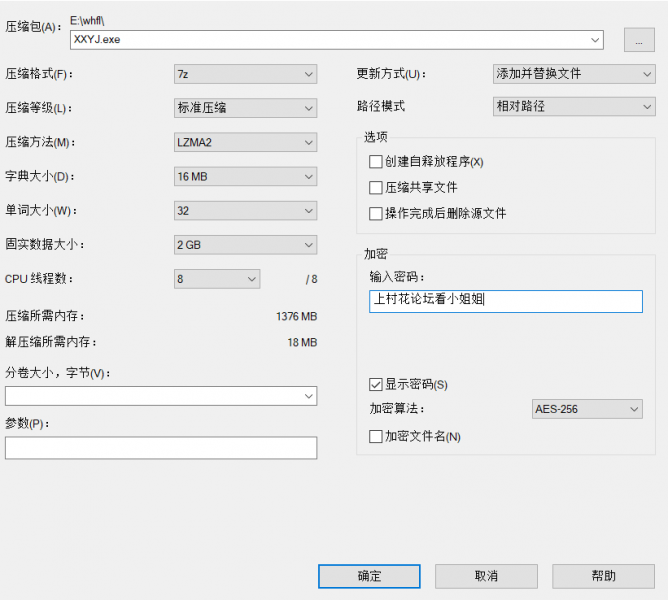Open the 字典大小 16 MB dropdown
This screenshot has height=600, width=668.
[245, 177]
